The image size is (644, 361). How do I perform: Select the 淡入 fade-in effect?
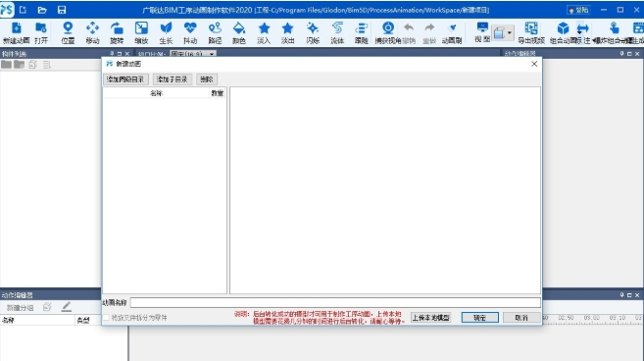coord(264,33)
